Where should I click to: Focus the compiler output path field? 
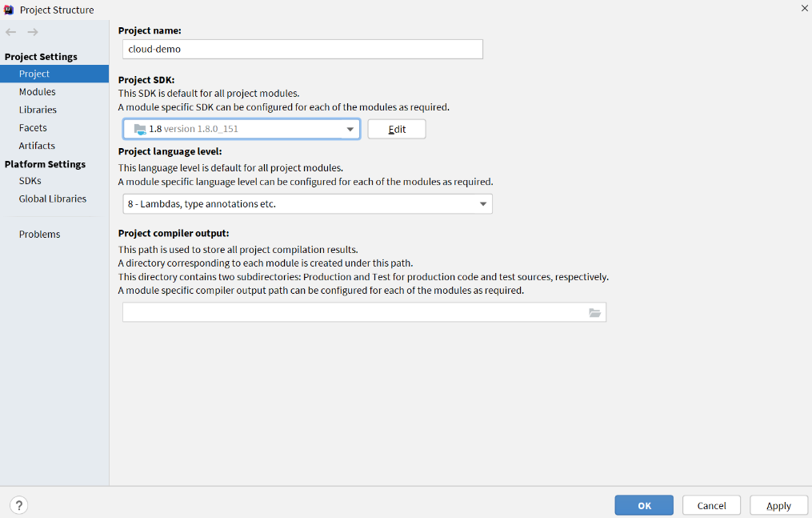point(364,312)
